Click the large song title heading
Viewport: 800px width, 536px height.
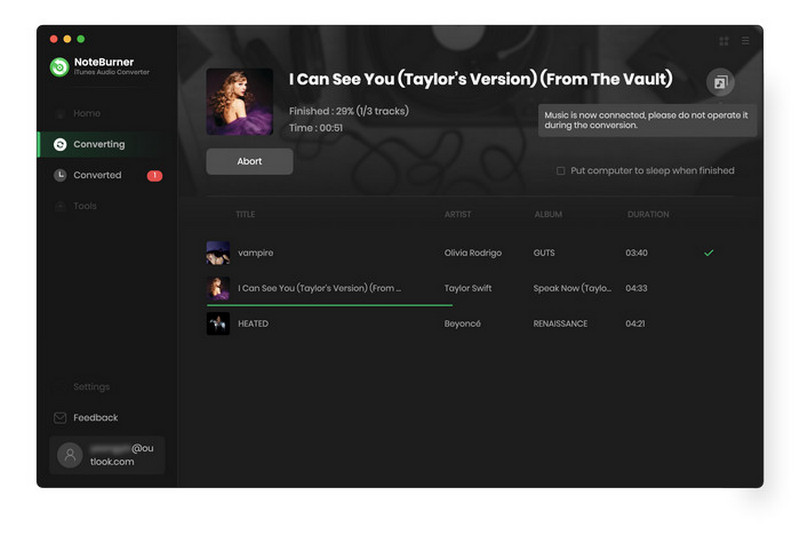click(480, 80)
